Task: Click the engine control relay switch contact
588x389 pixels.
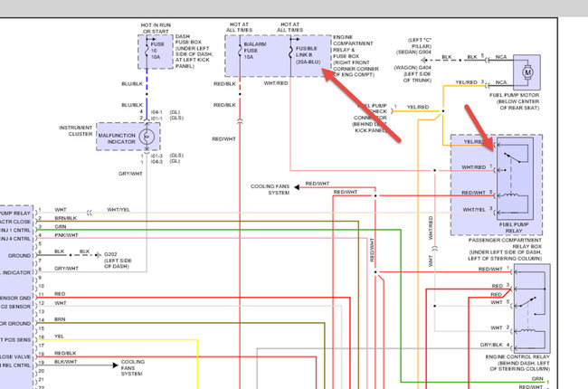Action: [x=528, y=302]
